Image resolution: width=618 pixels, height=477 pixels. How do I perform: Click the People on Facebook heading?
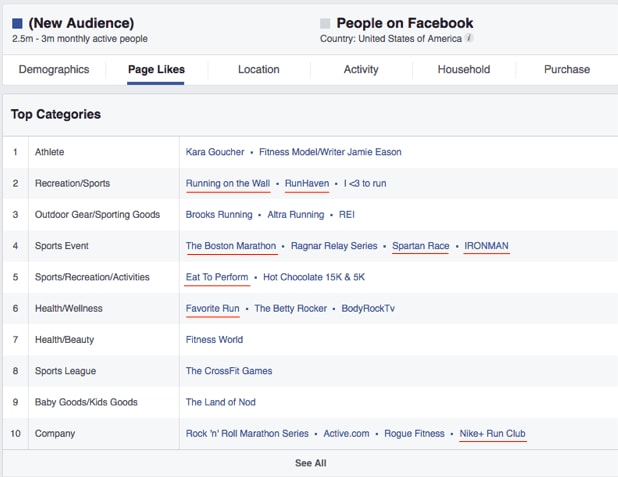[x=405, y=23]
